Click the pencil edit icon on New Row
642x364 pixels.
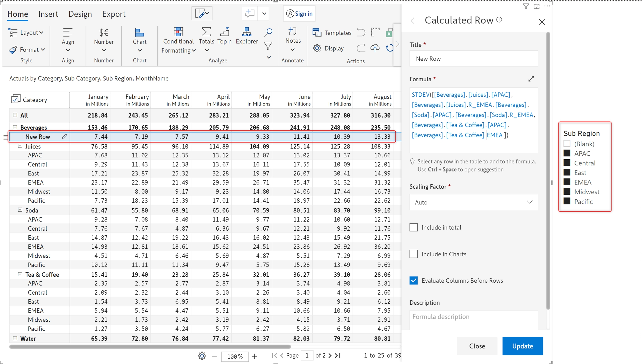pos(64,136)
